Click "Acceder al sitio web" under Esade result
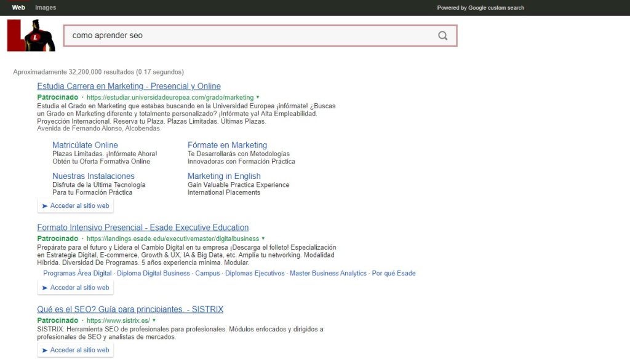The width and height of the screenshot is (630, 364). 75,287
